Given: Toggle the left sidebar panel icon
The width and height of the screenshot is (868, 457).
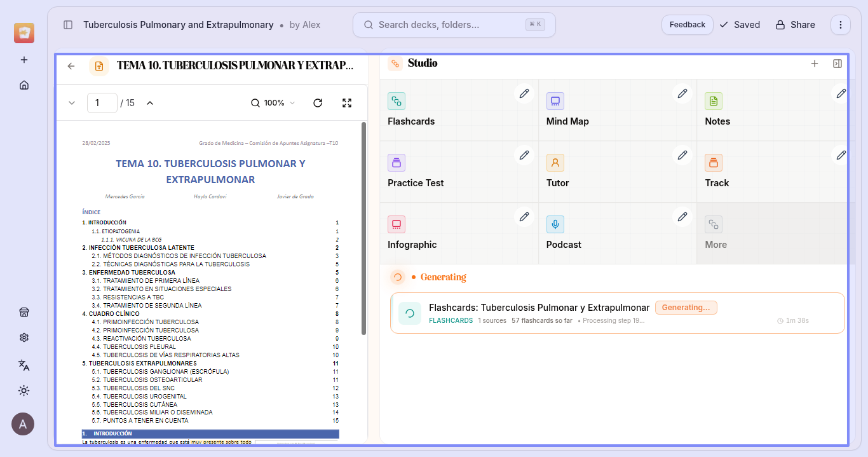Looking at the screenshot, I should (68, 25).
